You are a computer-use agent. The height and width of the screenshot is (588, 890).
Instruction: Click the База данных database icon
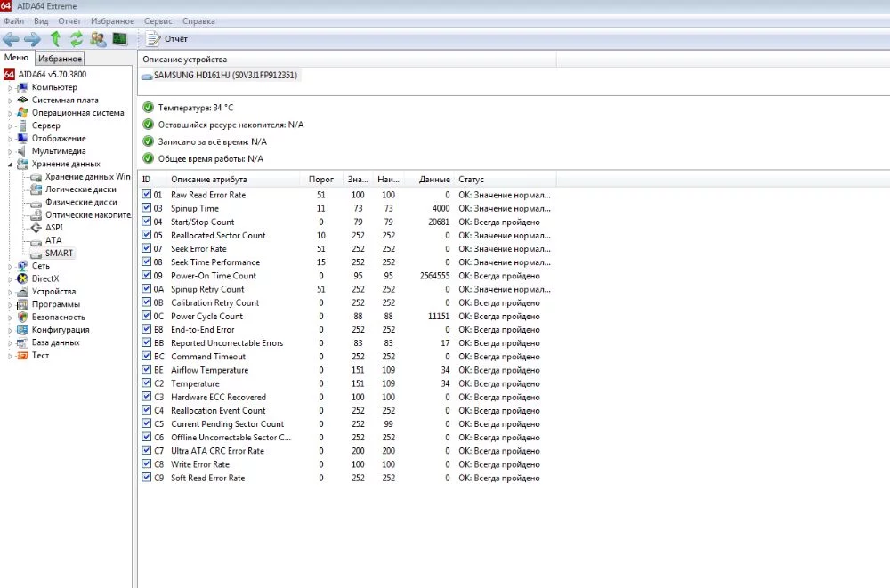23,342
